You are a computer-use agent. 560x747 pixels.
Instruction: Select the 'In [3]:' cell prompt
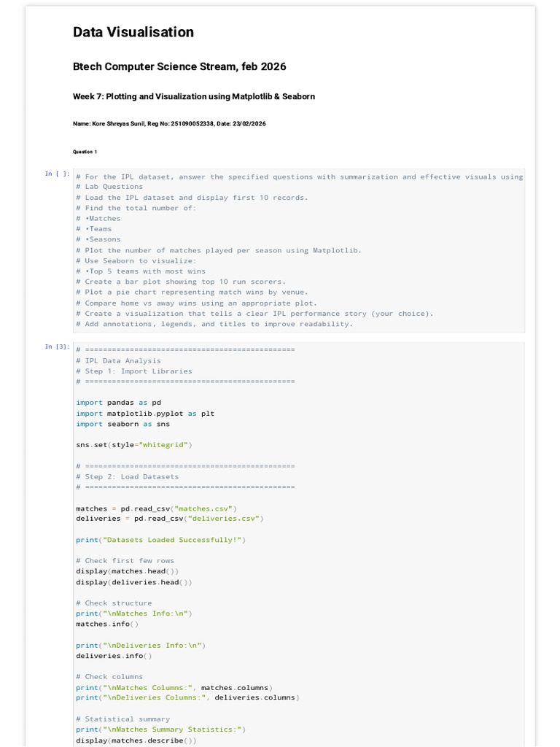click(57, 347)
